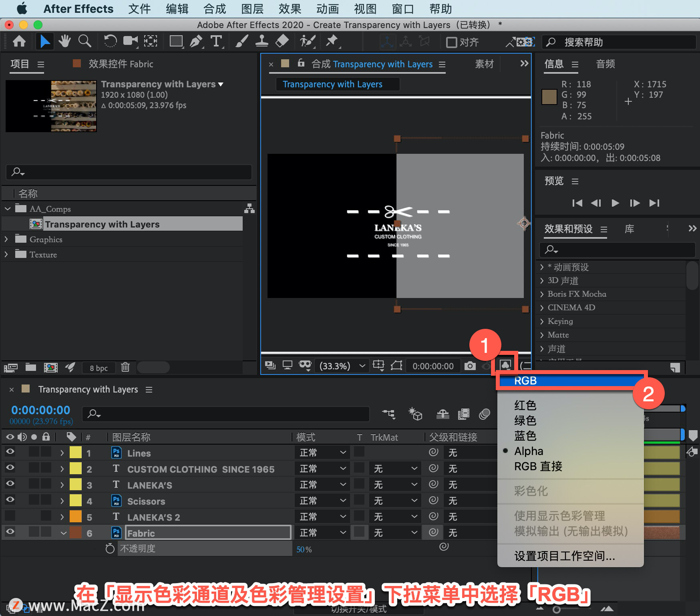This screenshot has width=700, height=616.
Task: Click the frame blending icon in timeline
Action: [463, 414]
